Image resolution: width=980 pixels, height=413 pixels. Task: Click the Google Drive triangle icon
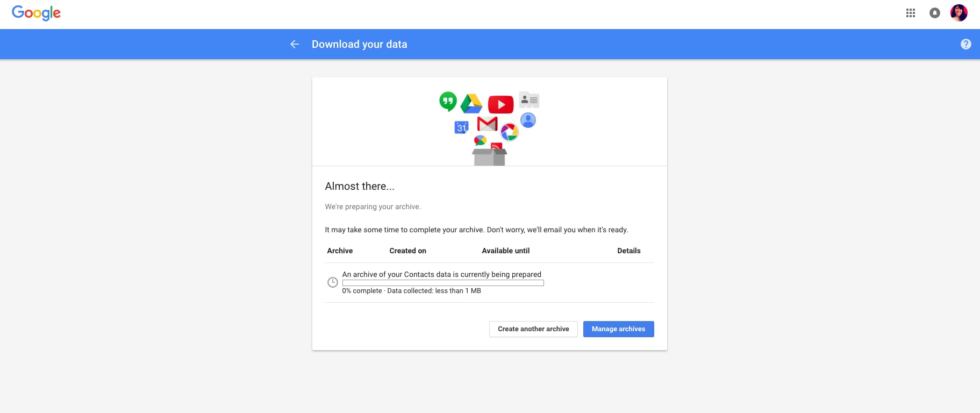tap(471, 104)
